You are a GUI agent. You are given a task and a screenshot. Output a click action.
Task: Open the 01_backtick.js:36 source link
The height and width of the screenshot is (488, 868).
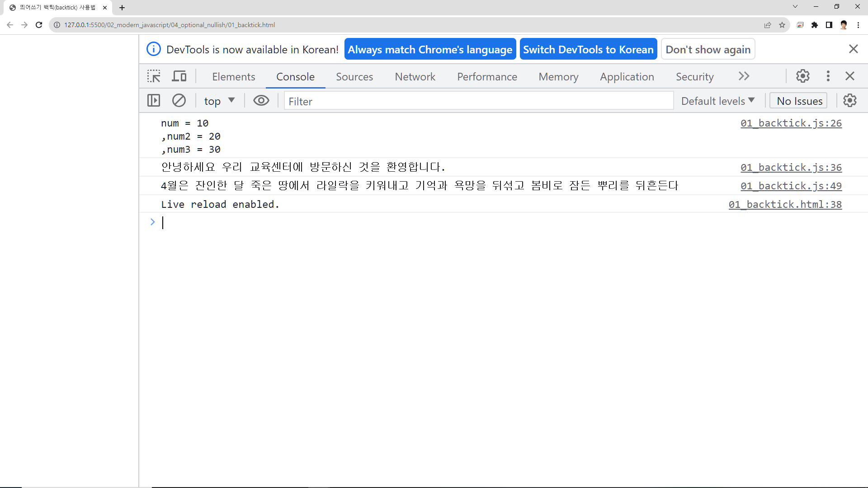(791, 168)
